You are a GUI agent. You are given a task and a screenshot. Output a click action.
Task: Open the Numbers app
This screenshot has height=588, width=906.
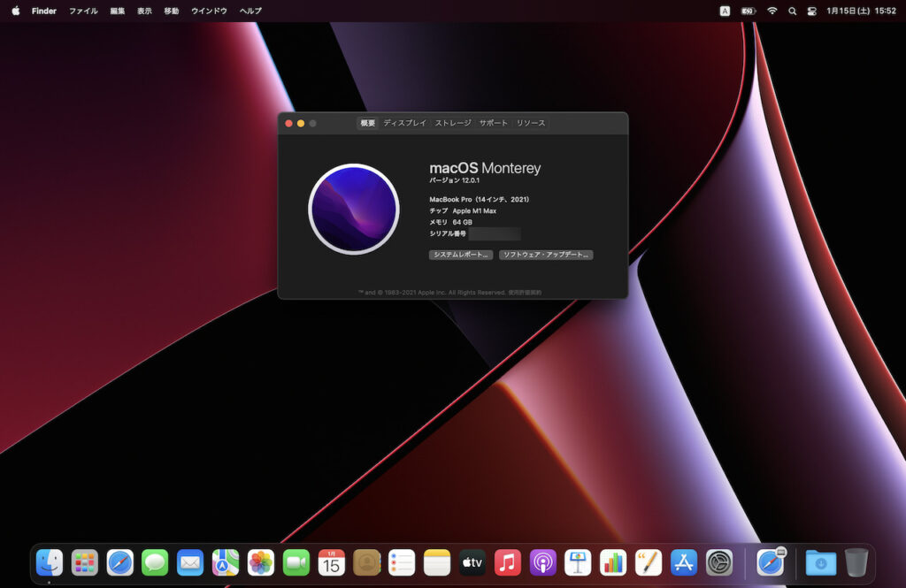(x=613, y=562)
